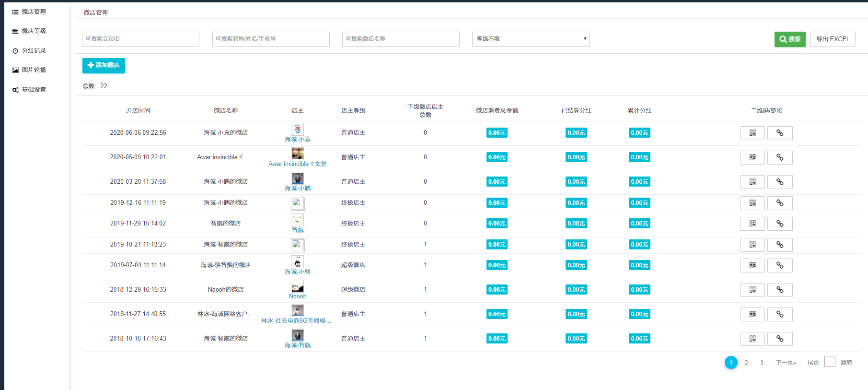
Task: Click the 添加微店 button
Action: click(104, 65)
